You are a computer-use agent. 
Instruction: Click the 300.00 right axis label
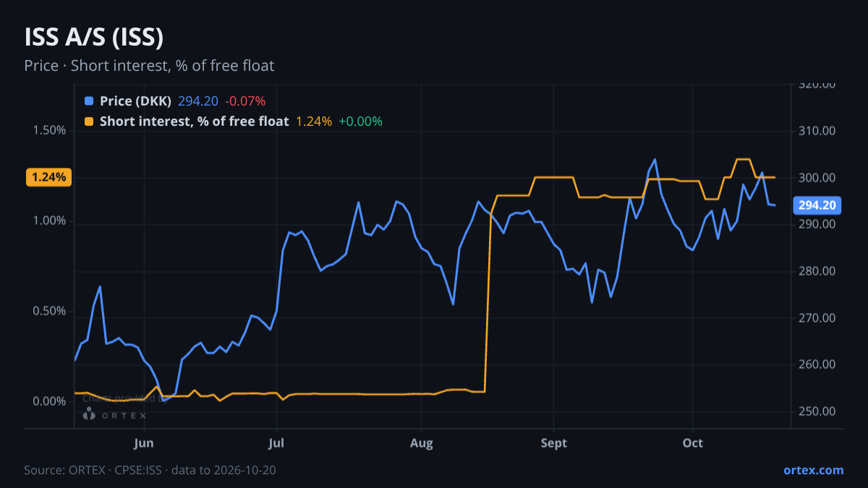click(817, 178)
